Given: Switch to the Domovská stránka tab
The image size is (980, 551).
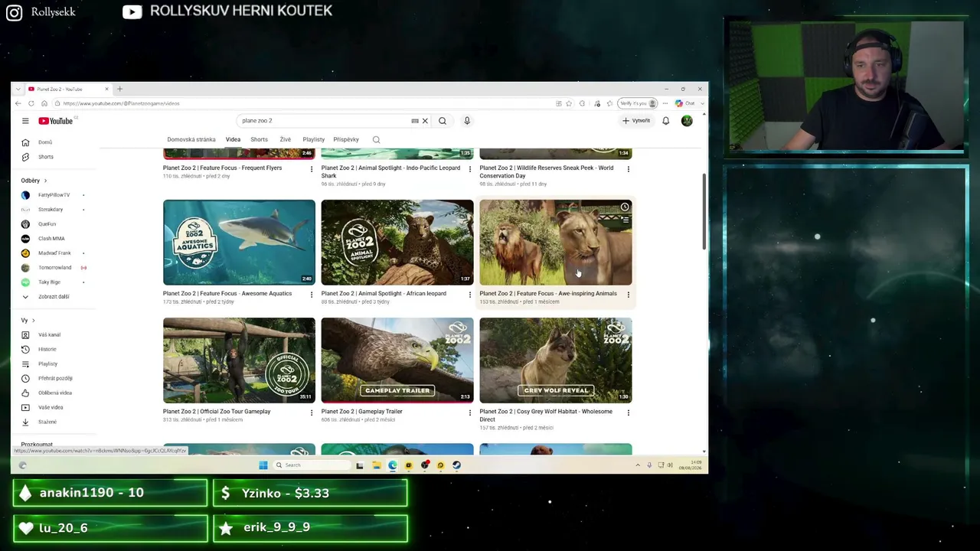Looking at the screenshot, I should (x=191, y=140).
